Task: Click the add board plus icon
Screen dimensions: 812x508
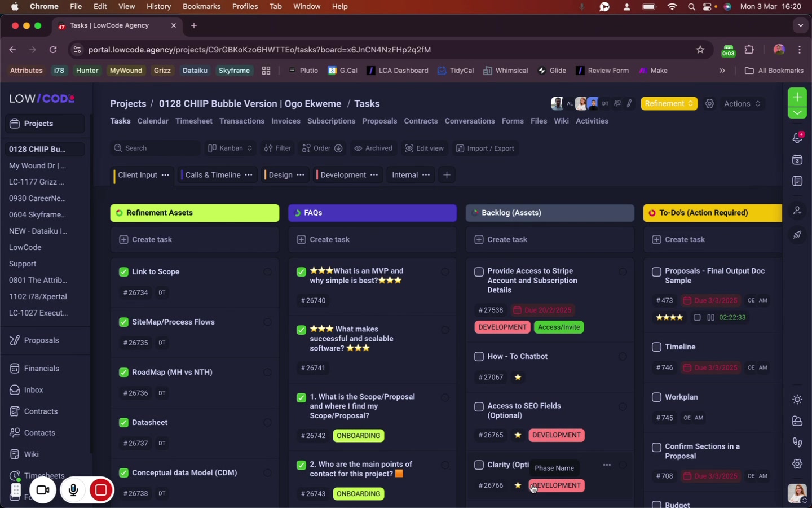Action: click(447, 175)
